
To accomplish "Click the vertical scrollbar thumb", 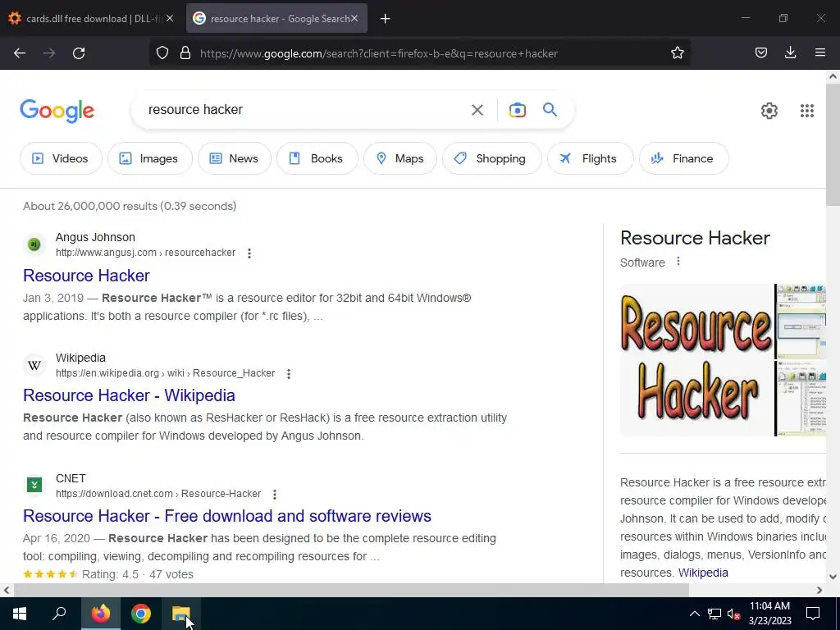I will point(833,144).
